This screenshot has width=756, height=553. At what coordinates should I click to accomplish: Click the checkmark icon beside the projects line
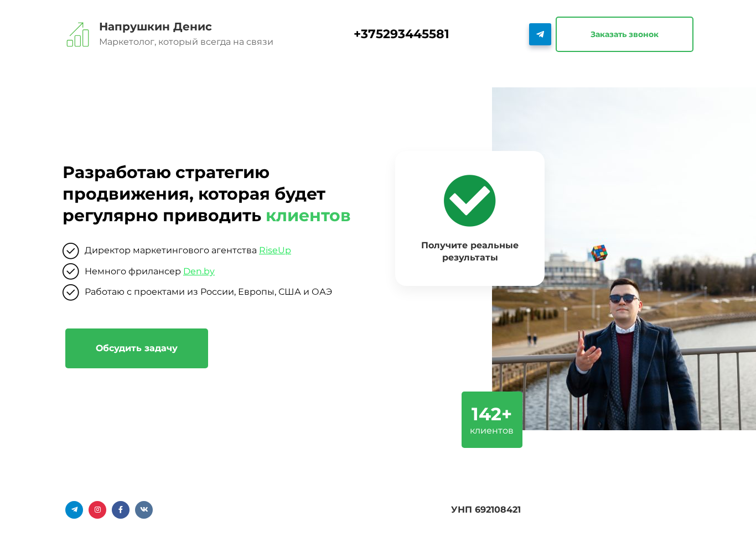(x=71, y=292)
